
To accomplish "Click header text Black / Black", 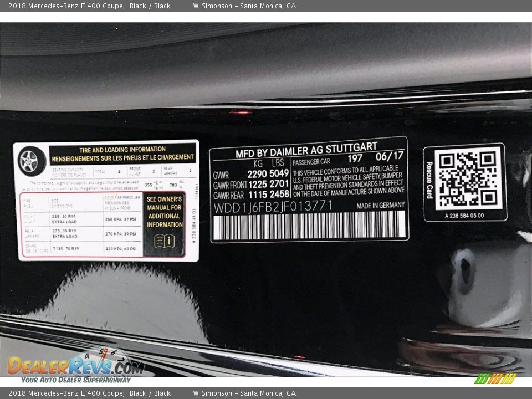I will click(150, 6).
